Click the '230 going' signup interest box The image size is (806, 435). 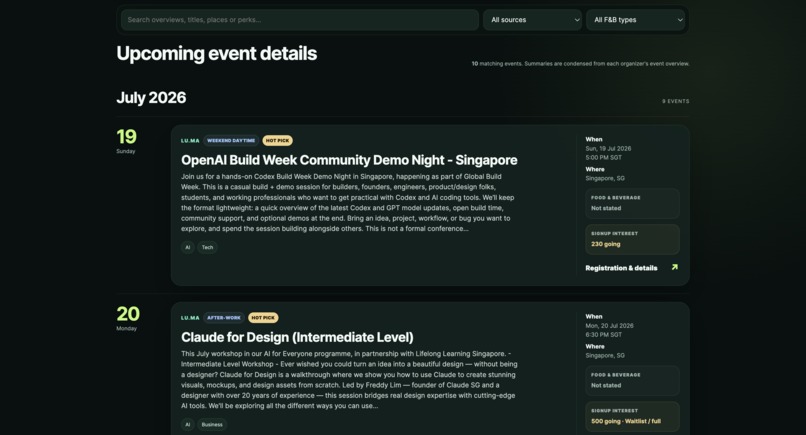point(632,239)
